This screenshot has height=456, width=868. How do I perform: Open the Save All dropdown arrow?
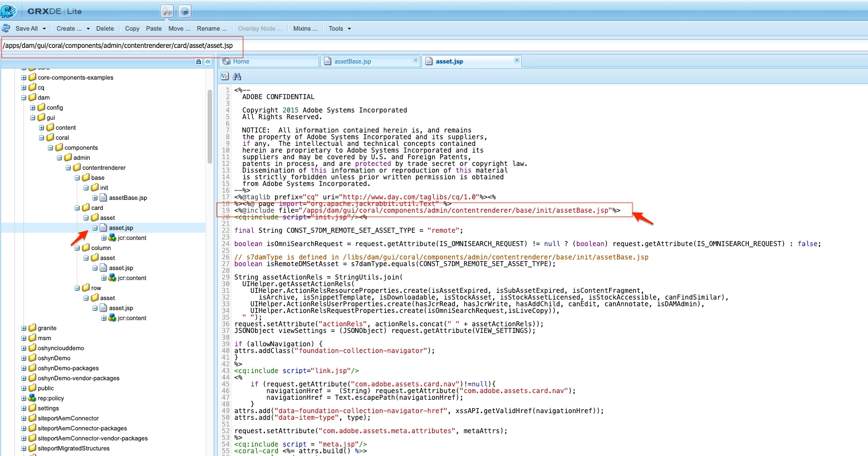click(x=44, y=28)
